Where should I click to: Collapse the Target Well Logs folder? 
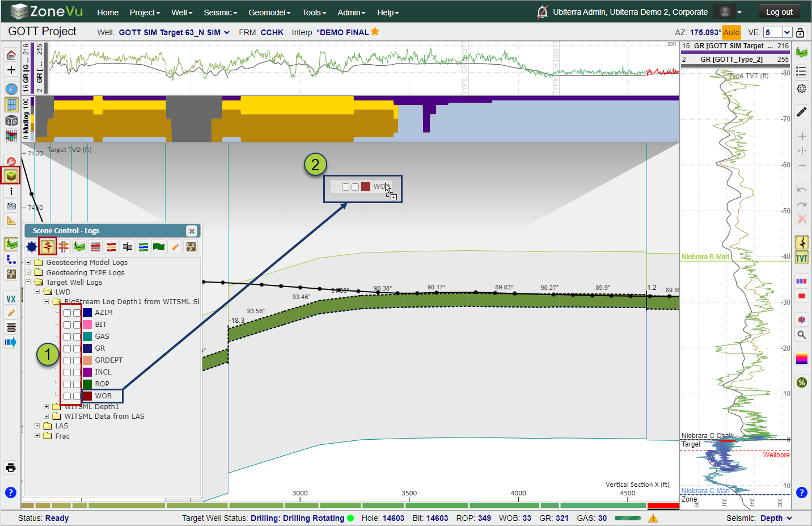pos(28,282)
